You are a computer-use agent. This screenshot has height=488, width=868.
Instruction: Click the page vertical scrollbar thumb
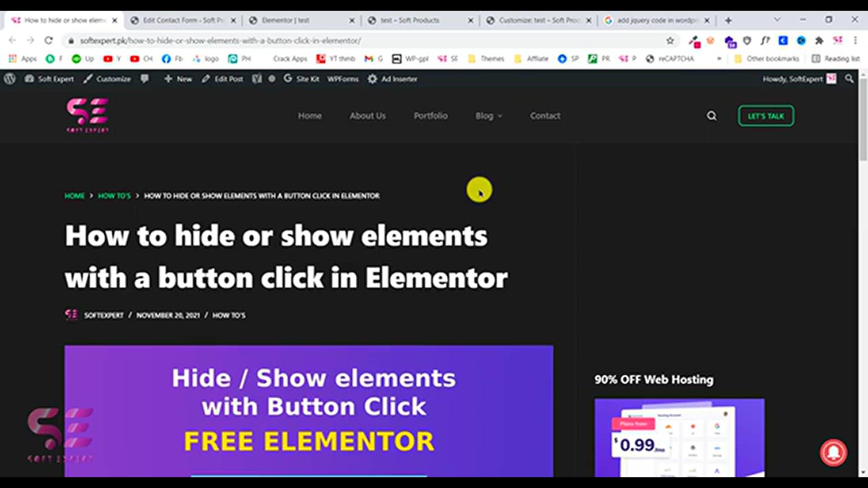(863, 119)
